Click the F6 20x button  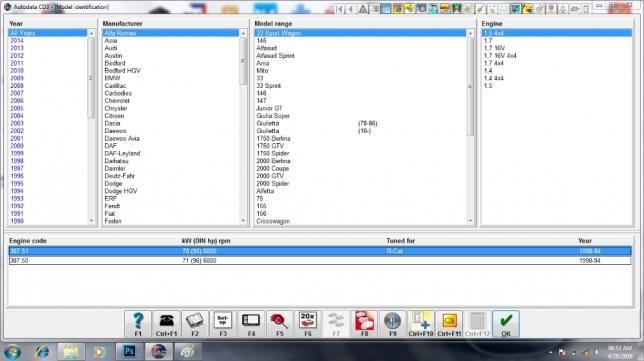pos(308,324)
